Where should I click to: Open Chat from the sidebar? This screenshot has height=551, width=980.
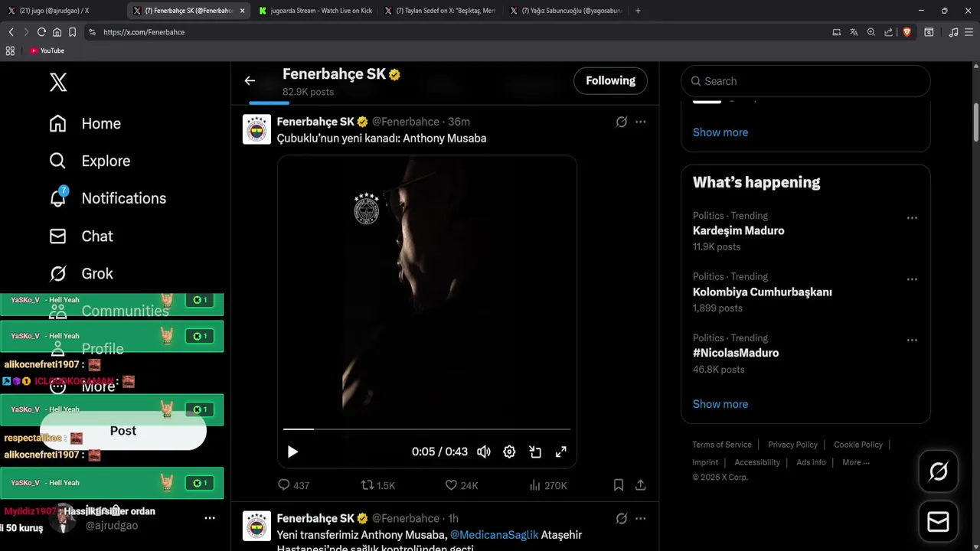(x=81, y=236)
